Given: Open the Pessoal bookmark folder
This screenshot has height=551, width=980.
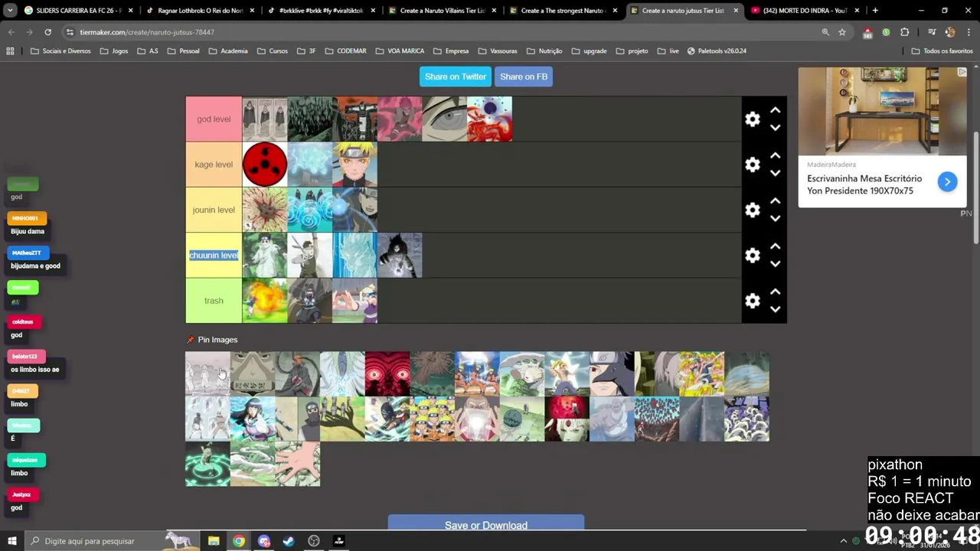Looking at the screenshot, I should [184, 51].
